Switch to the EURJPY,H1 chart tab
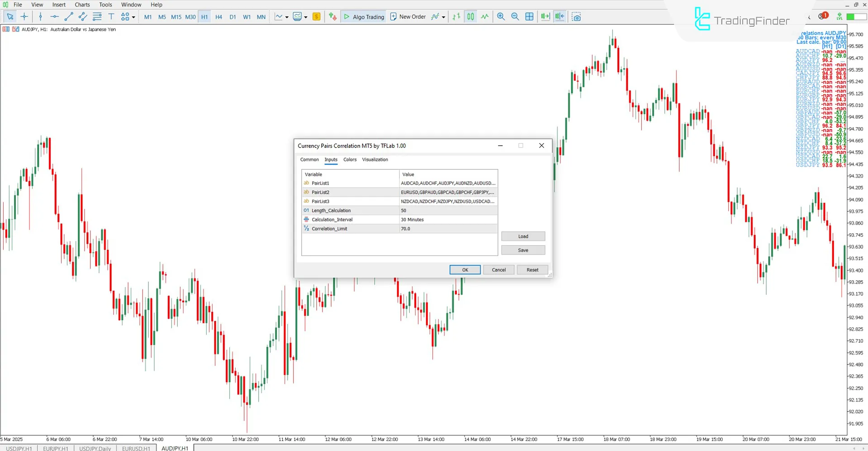The image size is (868, 451). [55, 448]
